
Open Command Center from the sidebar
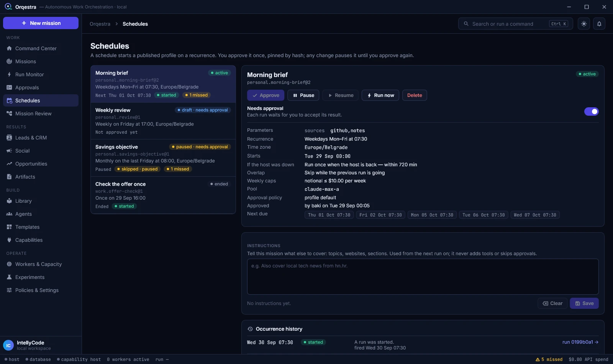[41, 48]
